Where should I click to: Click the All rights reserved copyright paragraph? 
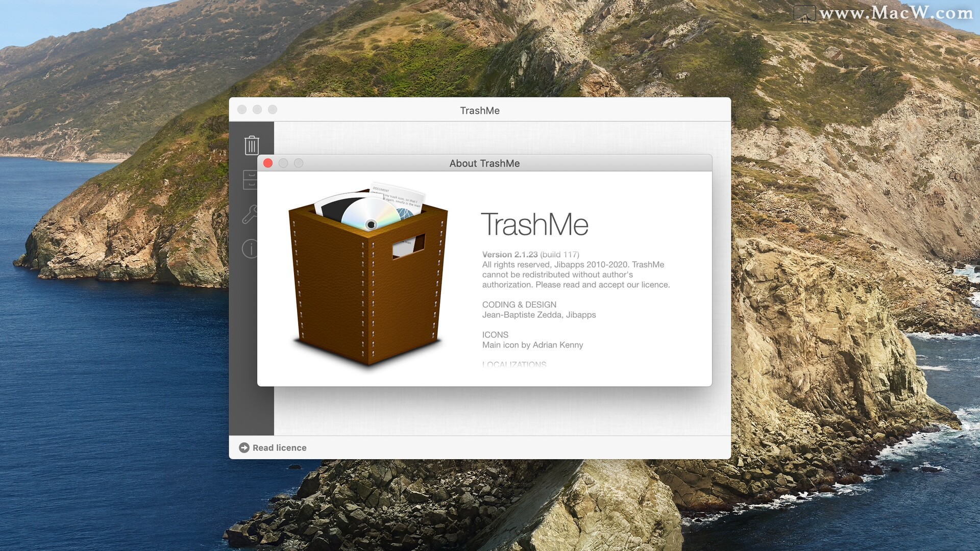[x=576, y=274]
